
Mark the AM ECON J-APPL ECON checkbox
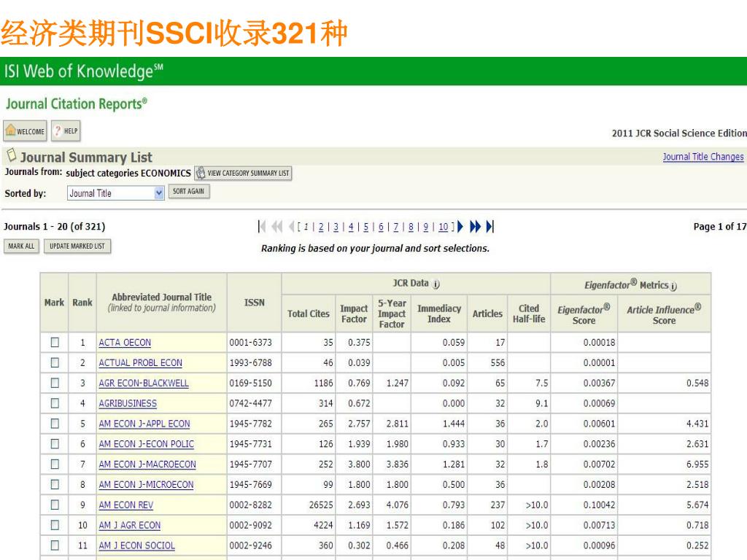coord(55,424)
